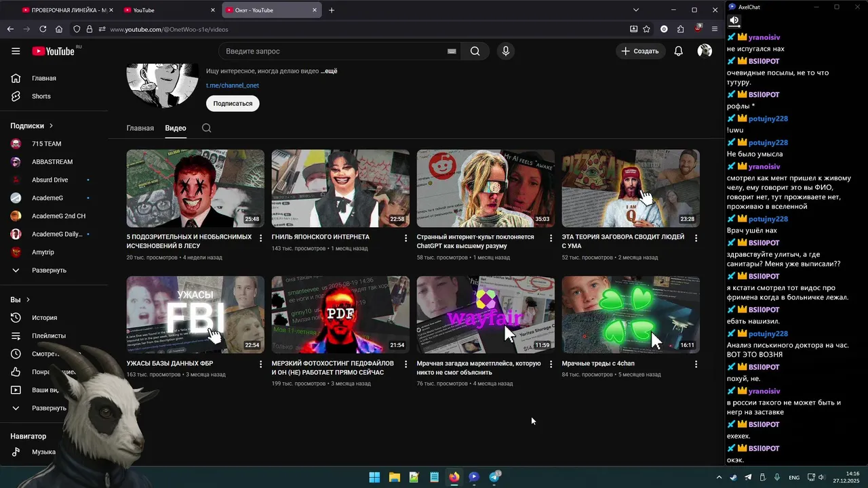Open video options for 'Мрачные треды с 4chan'
The width and height of the screenshot is (868, 488).
[x=696, y=364]
